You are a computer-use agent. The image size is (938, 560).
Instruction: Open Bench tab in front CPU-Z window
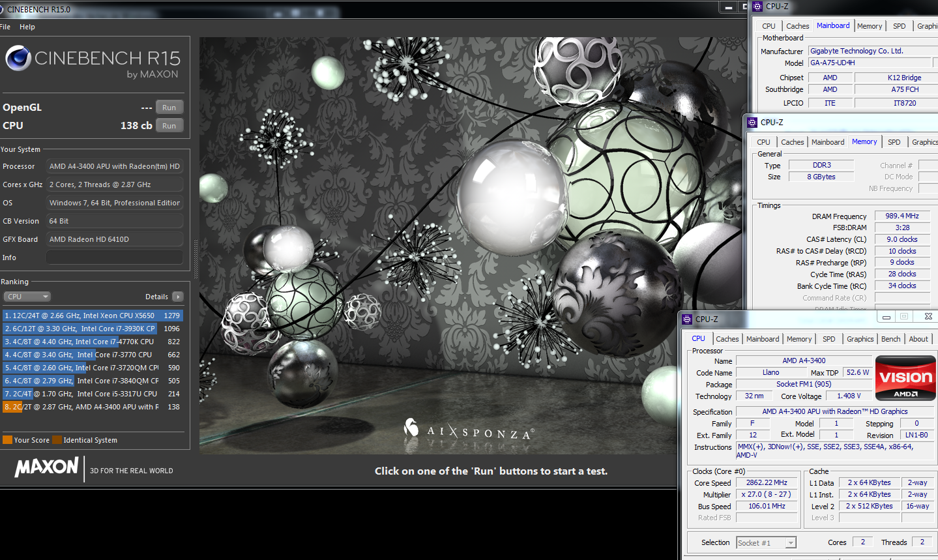(x=891, y=339)
